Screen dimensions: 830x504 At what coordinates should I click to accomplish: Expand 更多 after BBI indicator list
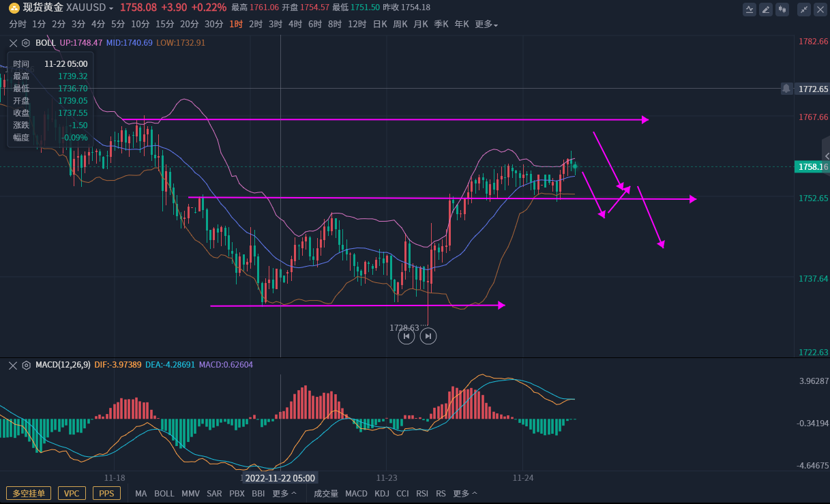(284, 493)
